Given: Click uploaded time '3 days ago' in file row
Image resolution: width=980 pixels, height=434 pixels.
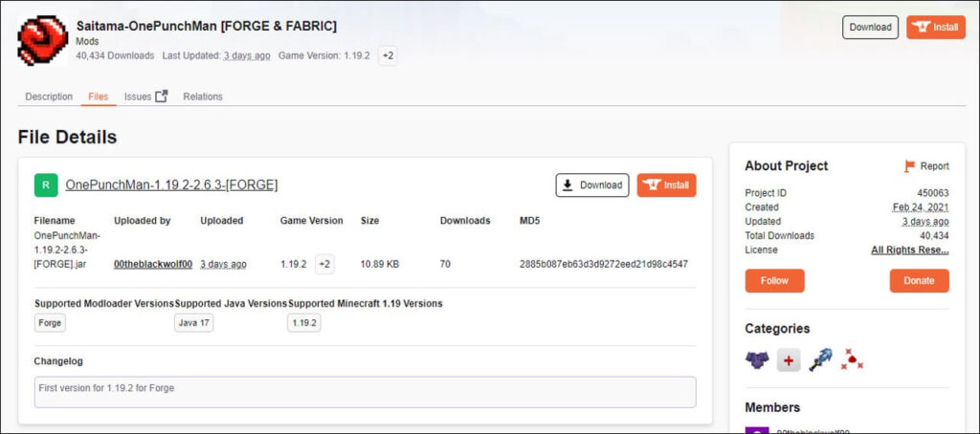Looking at the screenshot, I should (223, 264).
